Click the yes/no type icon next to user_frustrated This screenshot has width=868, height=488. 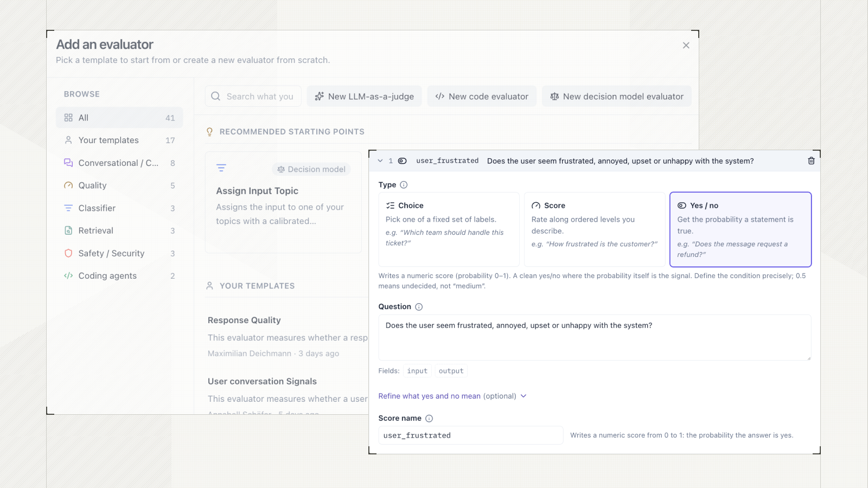pos(403,161)
